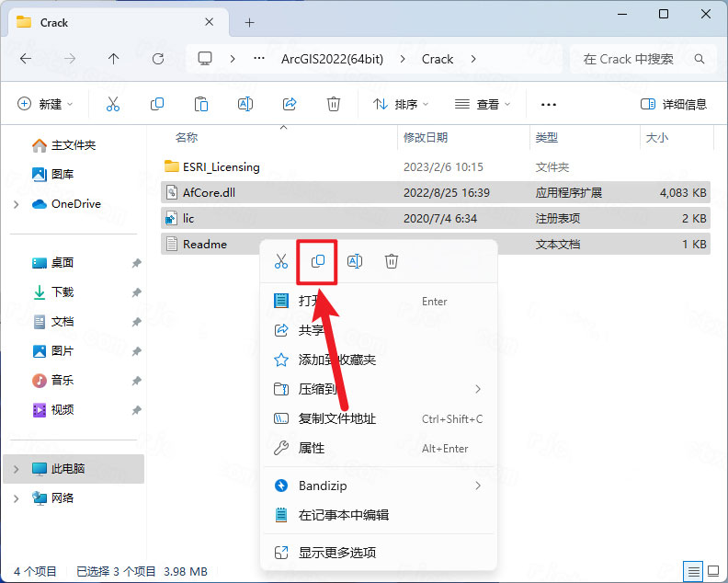Unpin 下载 from quick access
The height and width of the screenshot is (583, 728).
tap(136, 292)
